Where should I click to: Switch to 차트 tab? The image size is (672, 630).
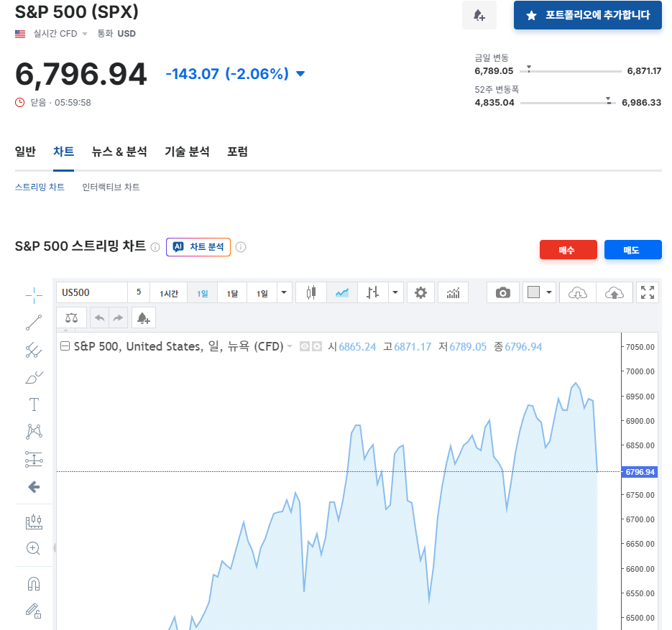(63, 152)
